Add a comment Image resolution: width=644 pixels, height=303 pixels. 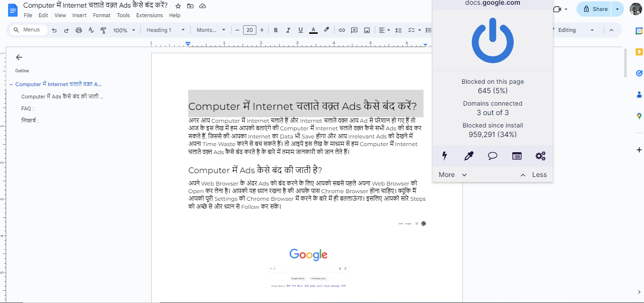click(x=354, y=30)
